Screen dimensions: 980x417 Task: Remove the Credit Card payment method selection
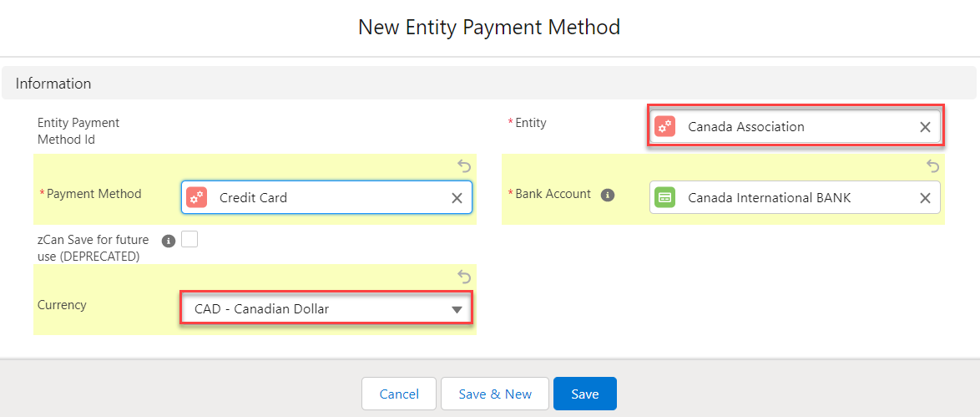click(457, 198)
